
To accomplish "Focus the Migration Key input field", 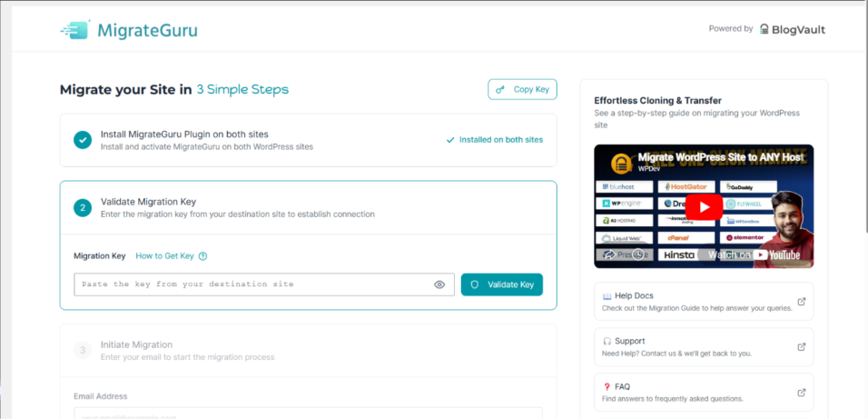I will (264, 284).
